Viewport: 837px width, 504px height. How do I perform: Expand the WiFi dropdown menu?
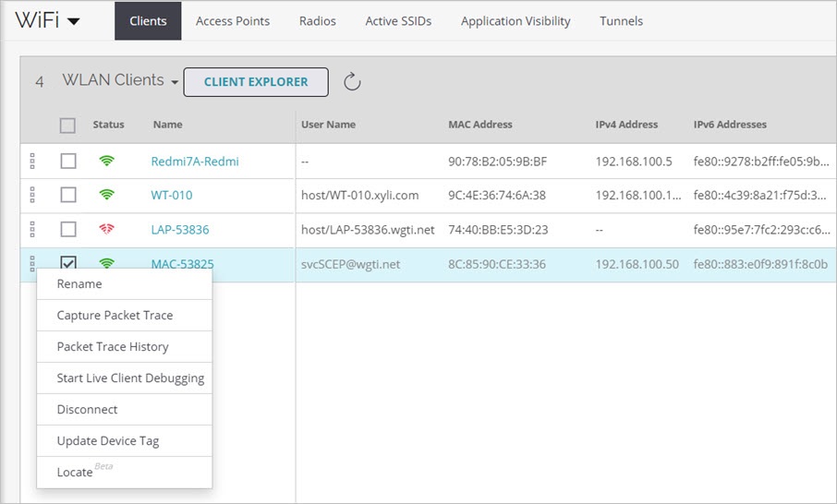click(73, 21)
